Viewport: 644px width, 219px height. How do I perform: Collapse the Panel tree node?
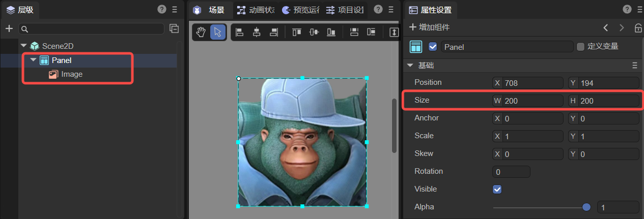pos(34,60)
